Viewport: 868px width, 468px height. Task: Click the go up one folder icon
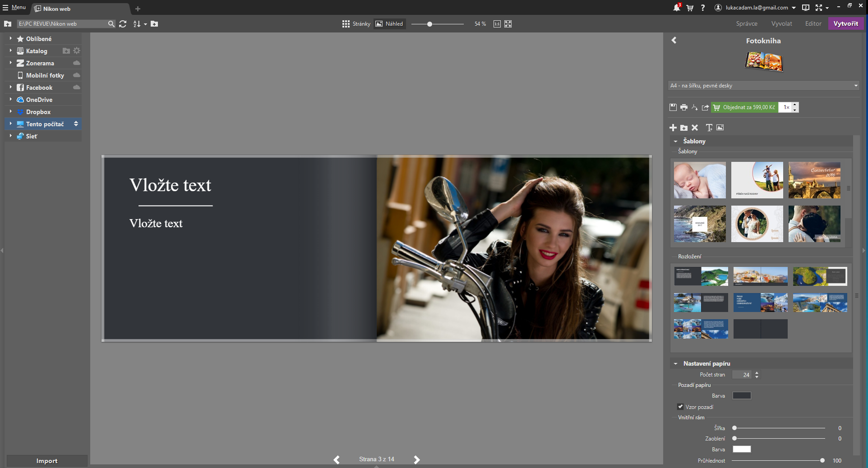[x=8, y=24]
